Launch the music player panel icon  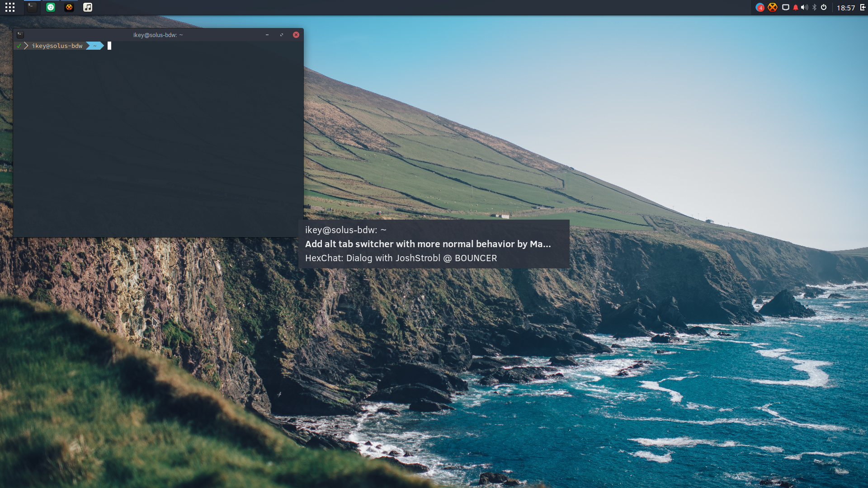click(88, 7)
